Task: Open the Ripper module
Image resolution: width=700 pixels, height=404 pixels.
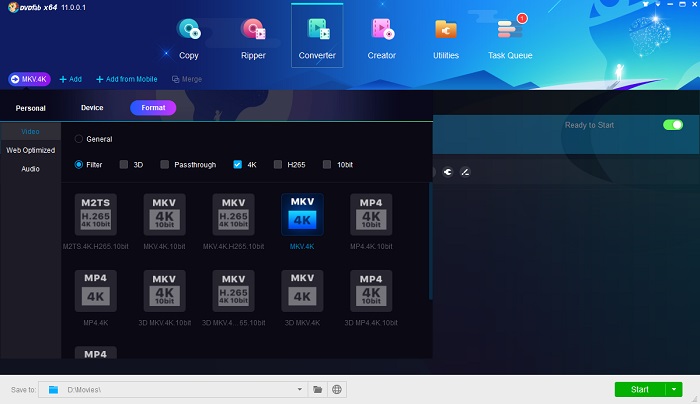Action: coord(253,37)
